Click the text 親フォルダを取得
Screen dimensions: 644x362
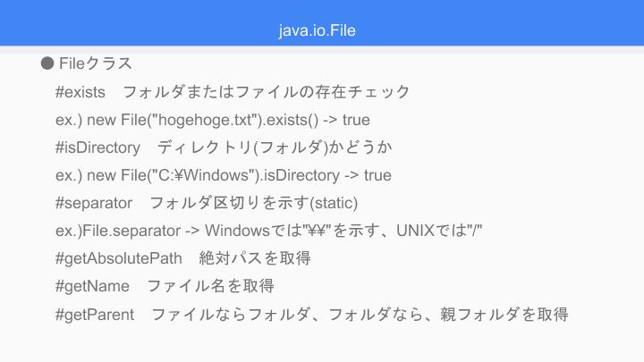click(x=504, y=315)
